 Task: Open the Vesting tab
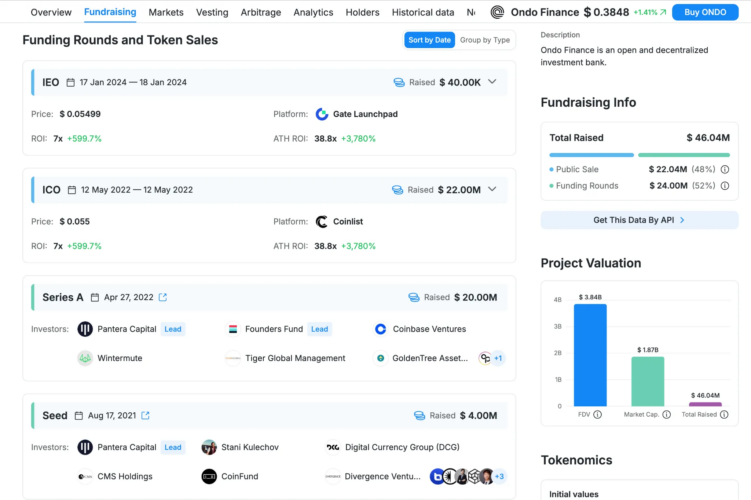coord(212,12)
